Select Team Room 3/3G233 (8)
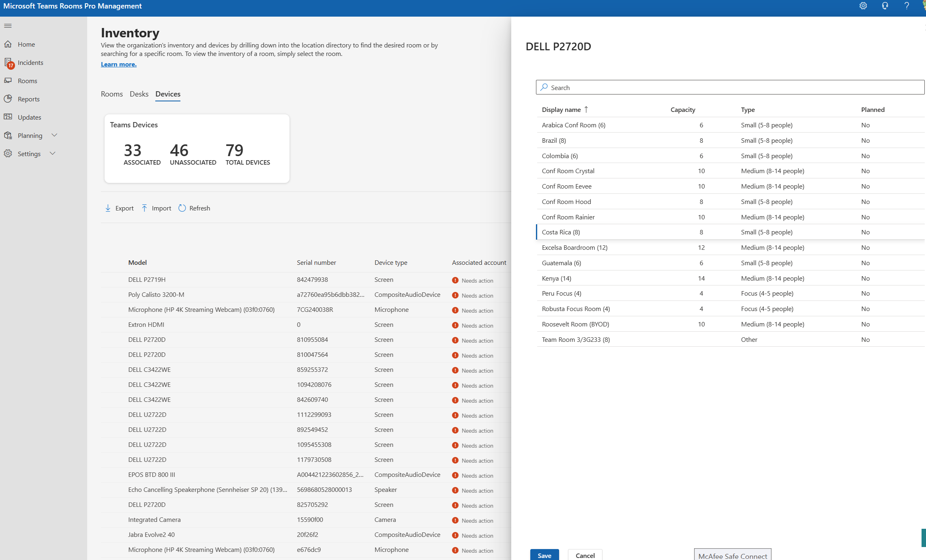 731,339
